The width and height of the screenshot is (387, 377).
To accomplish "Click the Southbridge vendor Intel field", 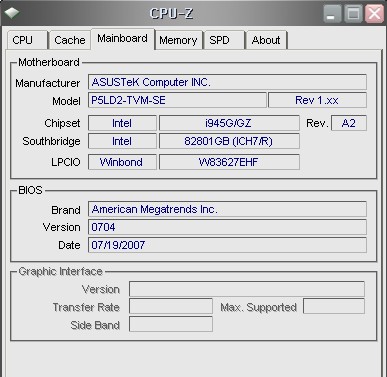I will point(122,141).
